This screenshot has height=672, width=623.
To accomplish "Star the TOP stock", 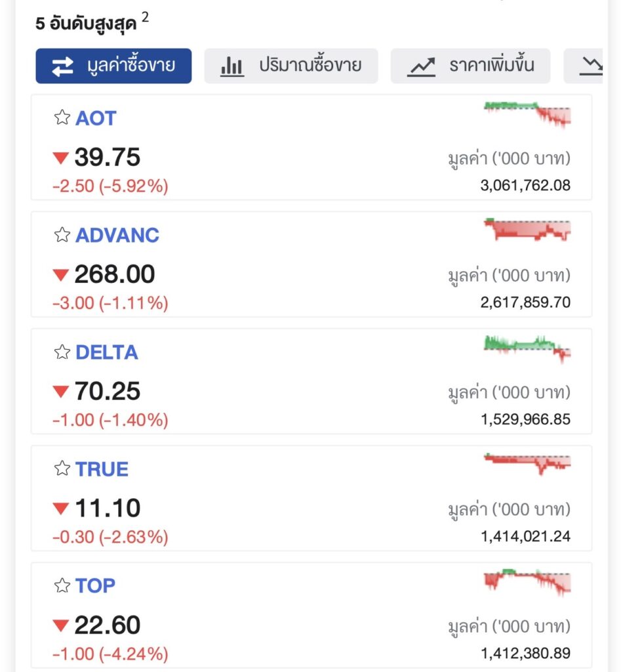I will click(62, 585).
